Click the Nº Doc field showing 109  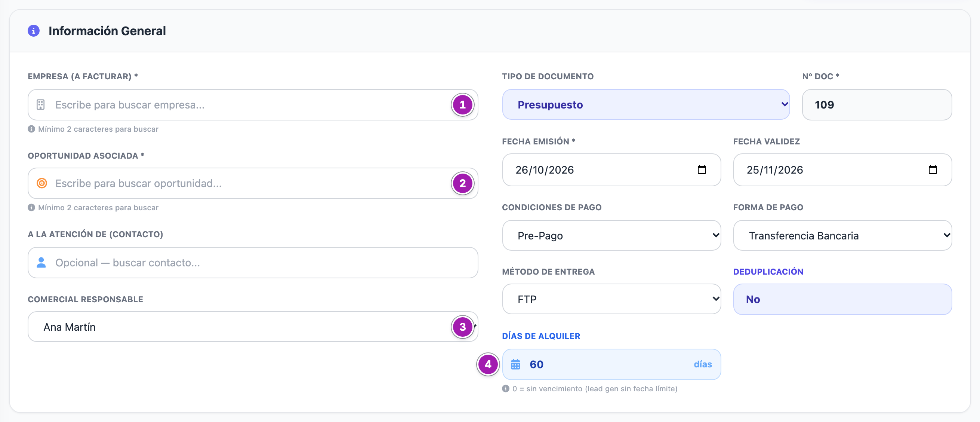tap(877, 105)
